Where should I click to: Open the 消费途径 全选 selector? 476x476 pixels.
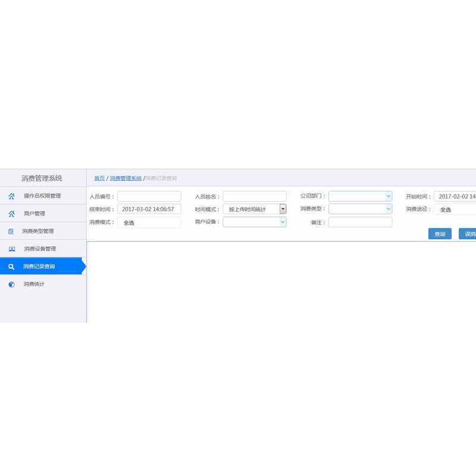pyautogui.click(x=455, y=209)
